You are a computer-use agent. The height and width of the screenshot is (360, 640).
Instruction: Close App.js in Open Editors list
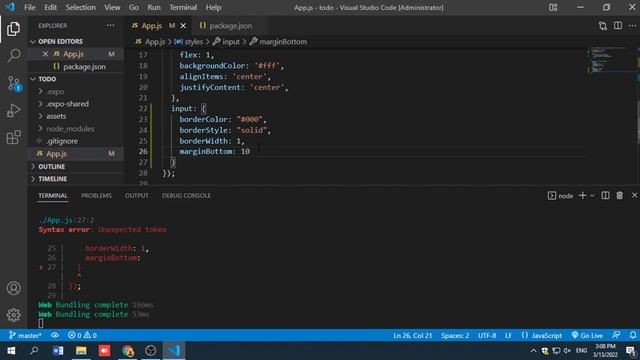pyautogui.click(x=45, y=54)
